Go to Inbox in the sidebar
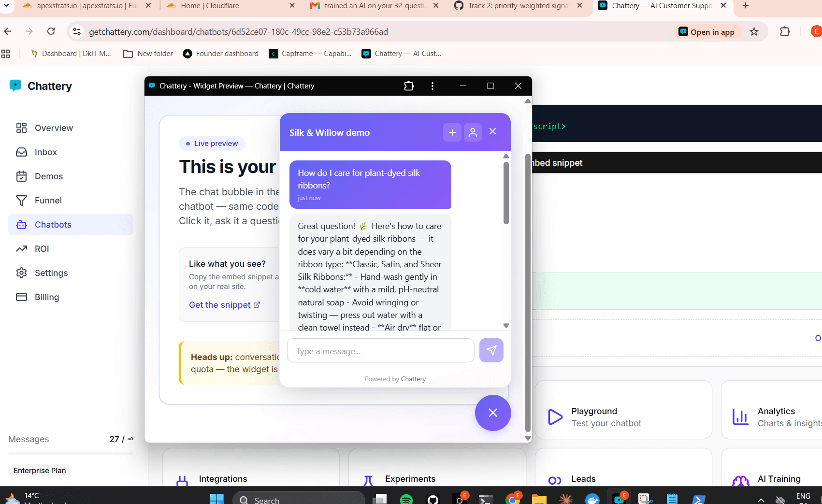This screenshot has height=504, width=822. tap(71, 152)
